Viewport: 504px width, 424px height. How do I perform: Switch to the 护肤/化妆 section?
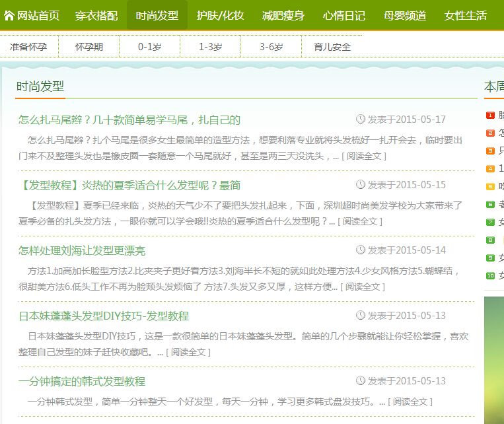click(220, 15)
